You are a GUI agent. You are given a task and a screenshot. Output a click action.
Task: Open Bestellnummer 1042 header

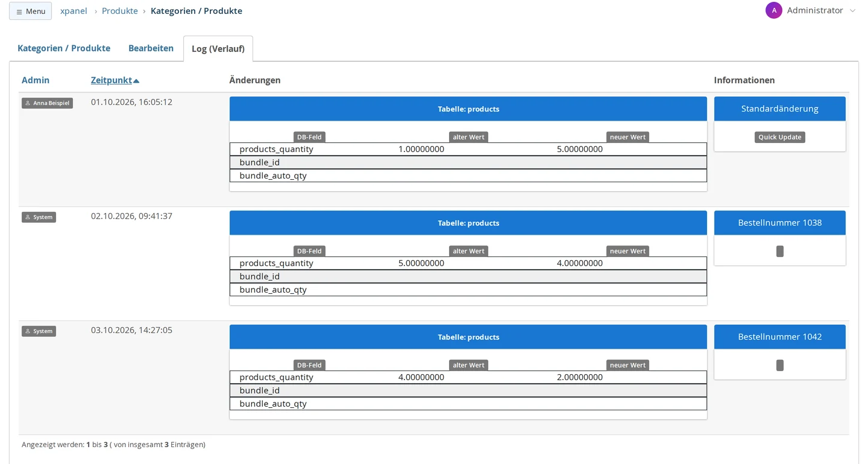coord(780,337)
